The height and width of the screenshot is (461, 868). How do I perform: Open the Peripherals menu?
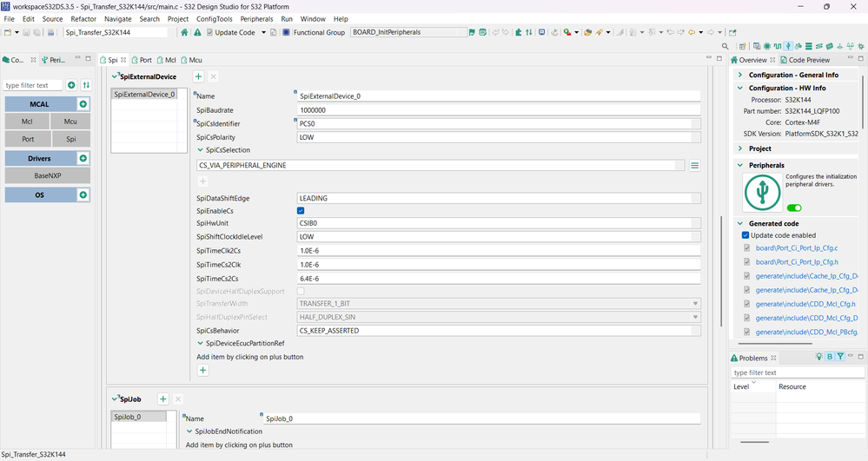[256, 19]
